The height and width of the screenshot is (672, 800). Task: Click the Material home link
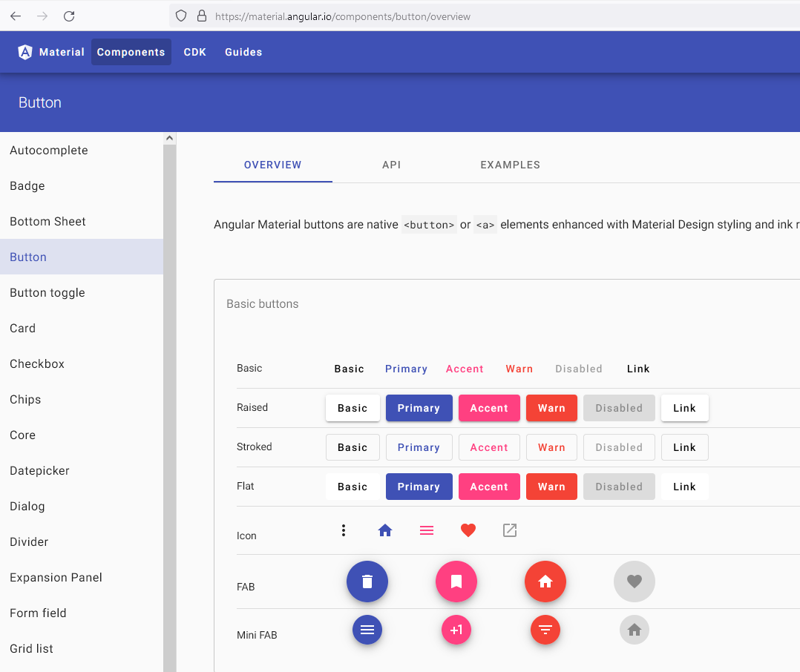pyautogui.click(x=51, y=52)
